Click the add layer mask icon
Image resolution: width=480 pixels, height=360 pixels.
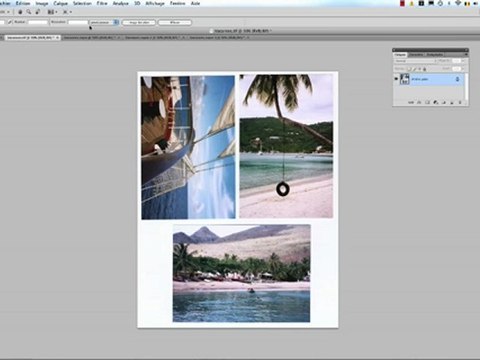pos(427,102)
